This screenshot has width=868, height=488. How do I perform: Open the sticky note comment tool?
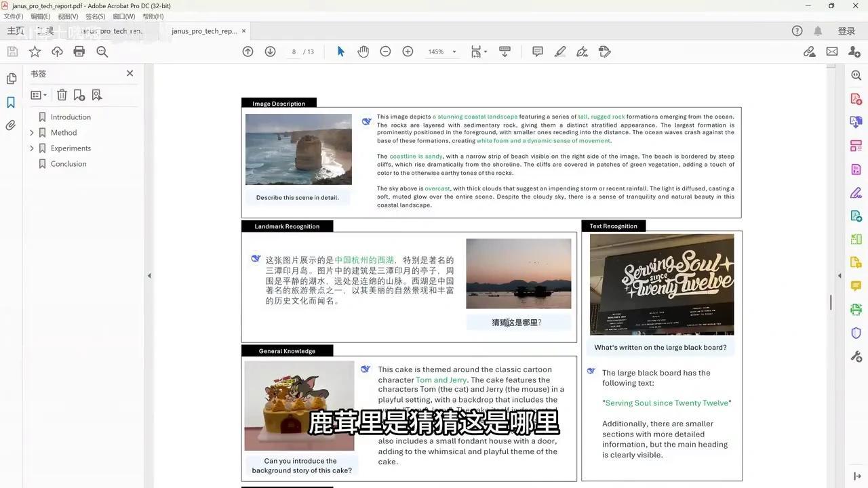click(537, 51)
